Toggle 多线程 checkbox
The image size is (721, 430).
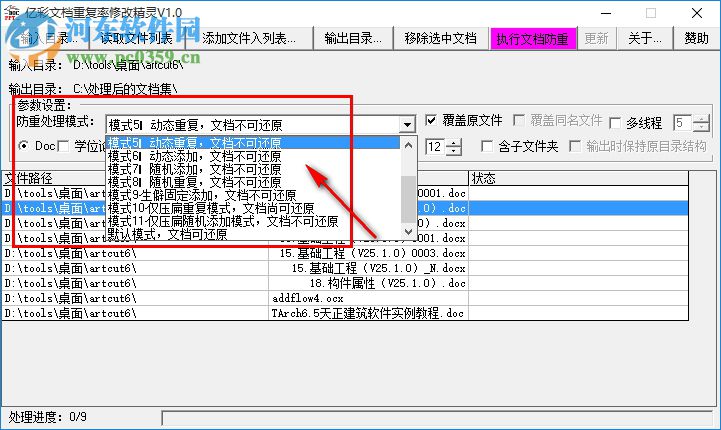click(x=615, y=123)
